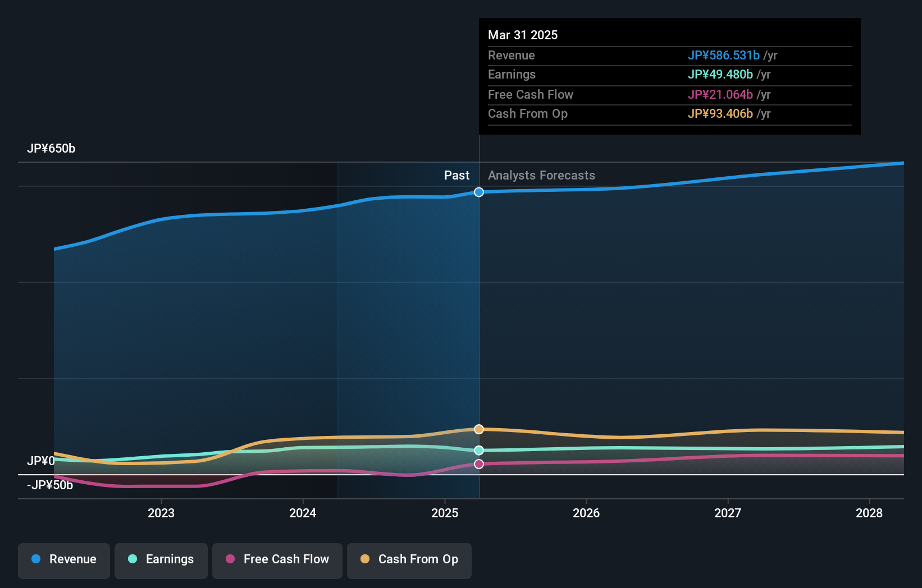
Task: Click the Mar 31 2025 tooltip header
Action: pyautogui.click(x=523, y=35)
